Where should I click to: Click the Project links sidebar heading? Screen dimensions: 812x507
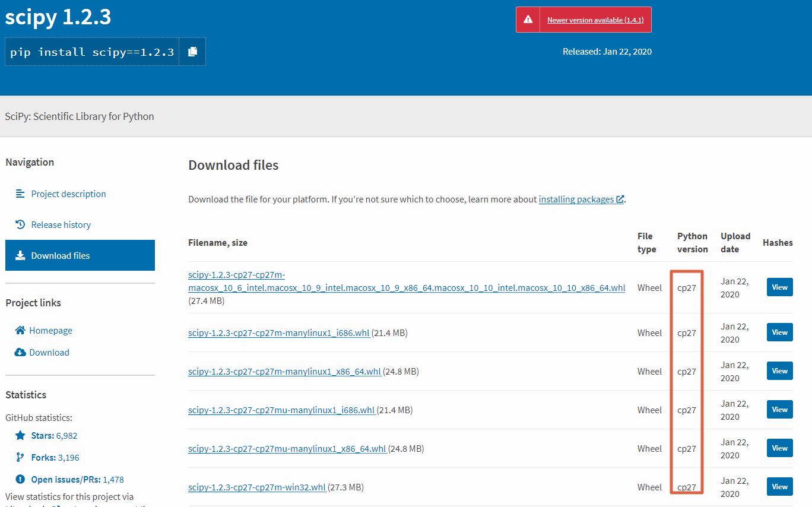[33, 303]
